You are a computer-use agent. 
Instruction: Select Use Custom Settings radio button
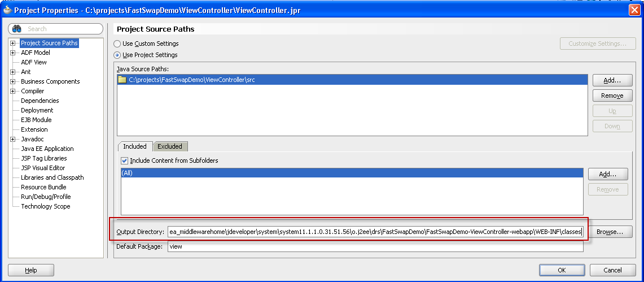point(117,44)
